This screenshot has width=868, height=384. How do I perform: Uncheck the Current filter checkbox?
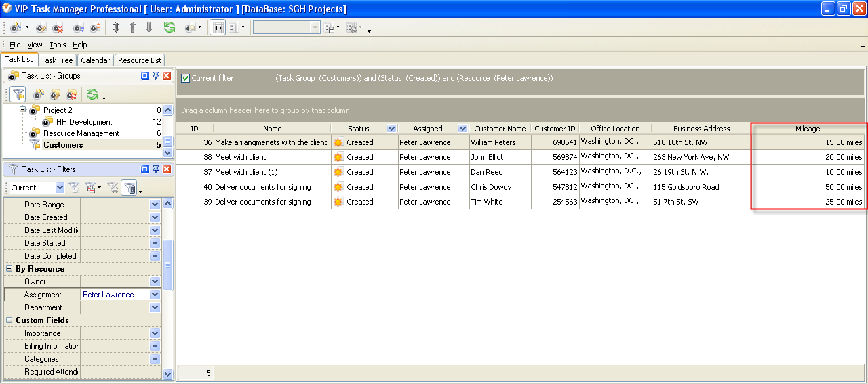pyautogui.click(x=185, y=79)
